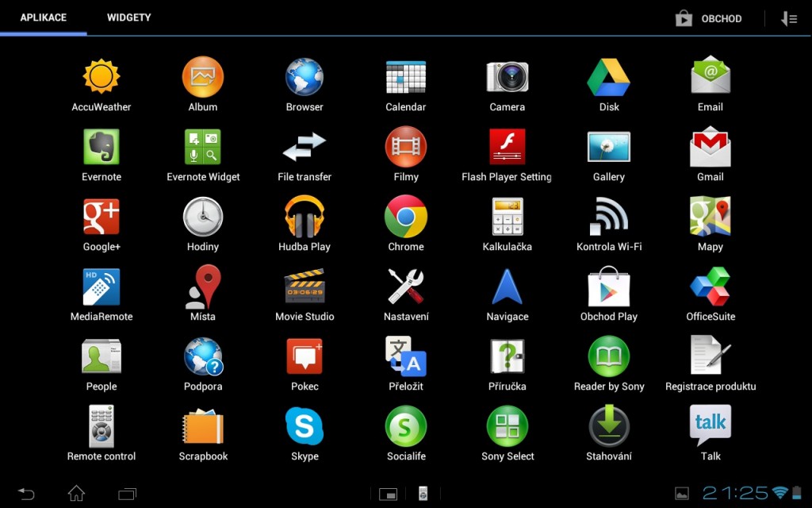Tap the 21:25 clock in status bar
The width and height of the screenshot is (812, 508).
point(735,493)
